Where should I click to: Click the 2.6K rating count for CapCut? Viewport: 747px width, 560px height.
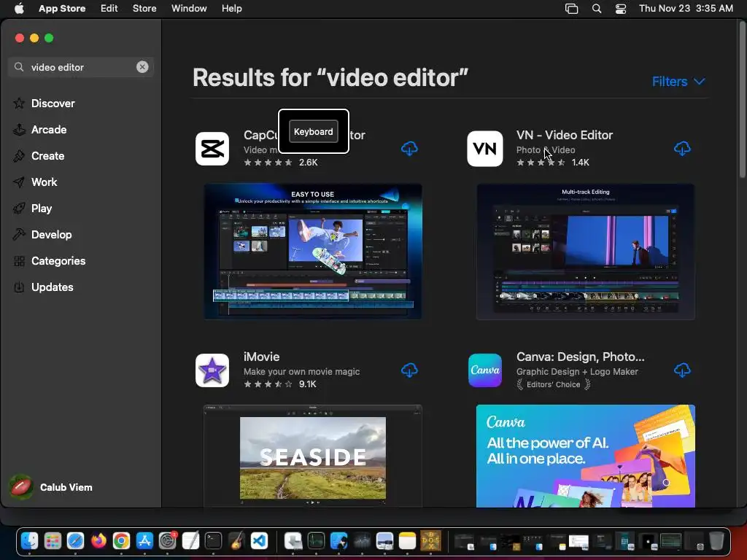(309, 163)
